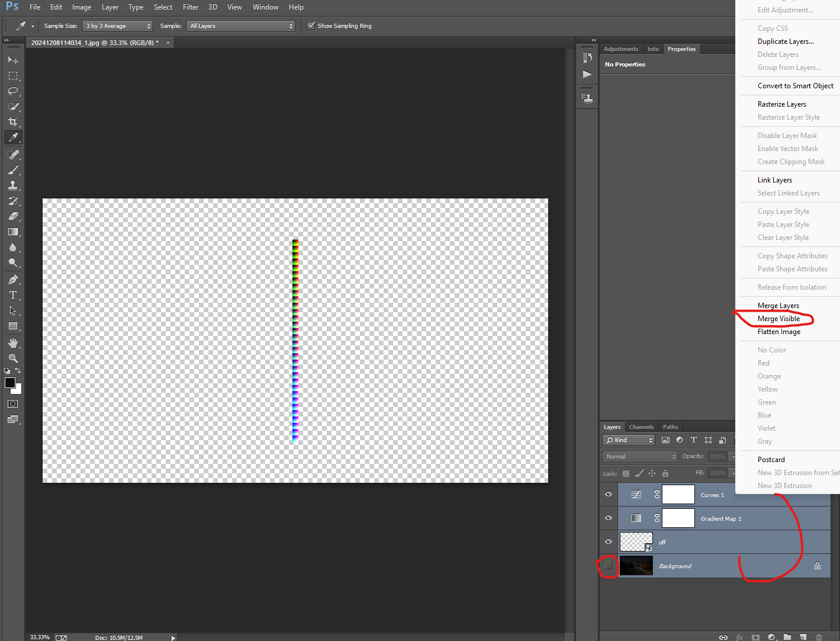Switch to the Adjustments tab
Image resolution: width=840 pixels, height=641 pixels.
(x=621, y=49)
